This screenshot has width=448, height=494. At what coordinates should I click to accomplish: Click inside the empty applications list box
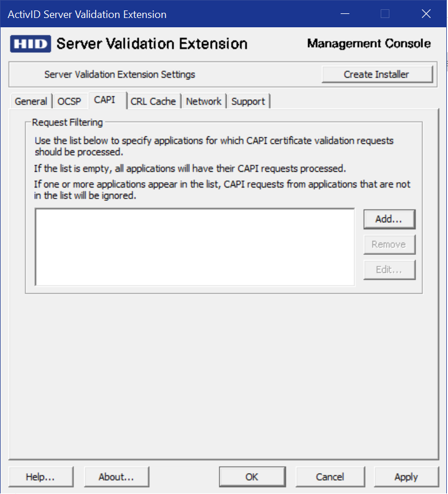point(195,247)
